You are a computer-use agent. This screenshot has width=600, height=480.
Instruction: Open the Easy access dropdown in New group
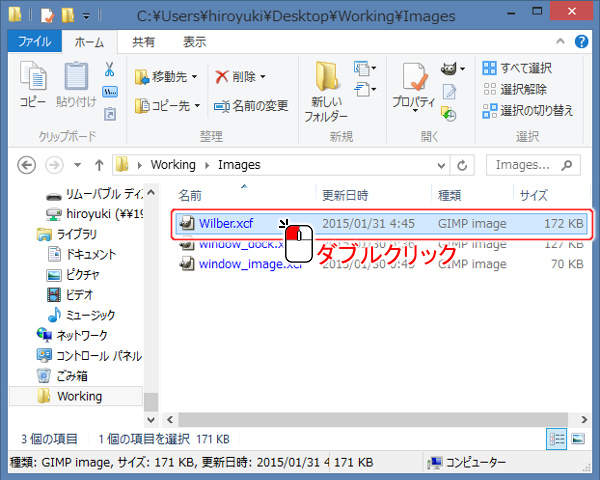[x=365, y=90]
